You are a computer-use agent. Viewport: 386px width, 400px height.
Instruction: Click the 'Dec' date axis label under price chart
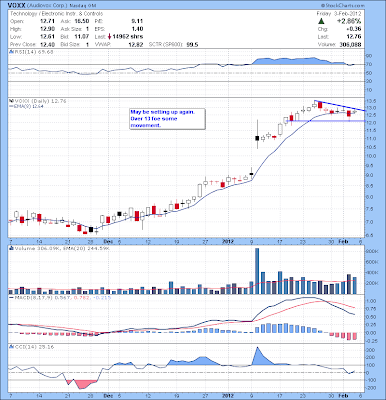point(107,241)
